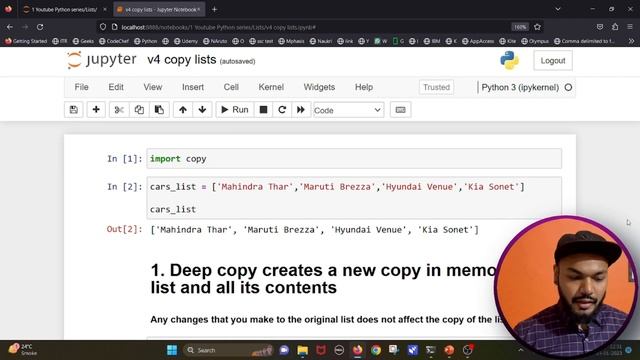Bookmark this page with the star icon
The image size is (640, 360).
[x=537, y=27]
